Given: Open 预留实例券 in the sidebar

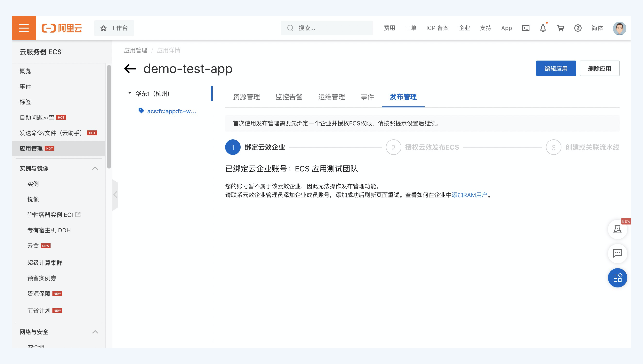Looking at the screenshot, I should coord(42,278).
